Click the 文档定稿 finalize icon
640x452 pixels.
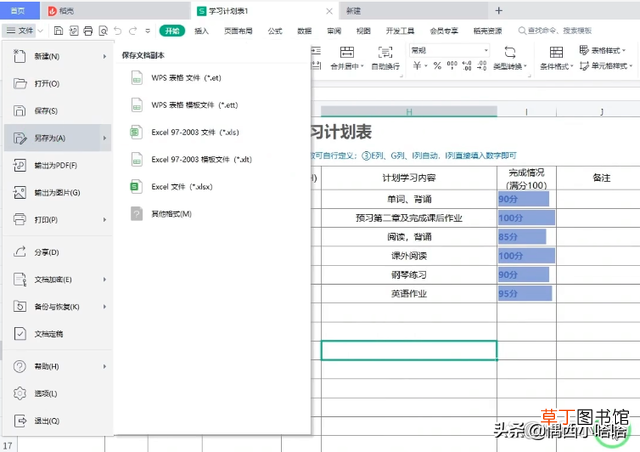point(20,334)
